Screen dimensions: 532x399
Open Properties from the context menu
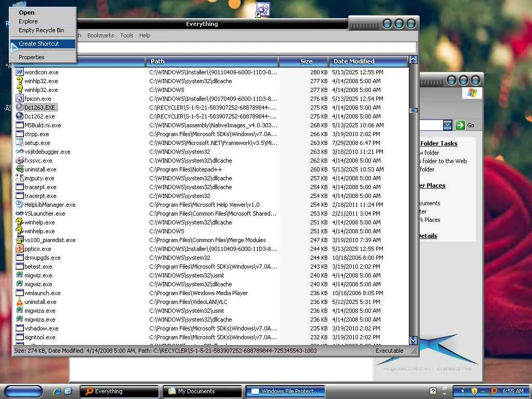click(x=32, y=57)
